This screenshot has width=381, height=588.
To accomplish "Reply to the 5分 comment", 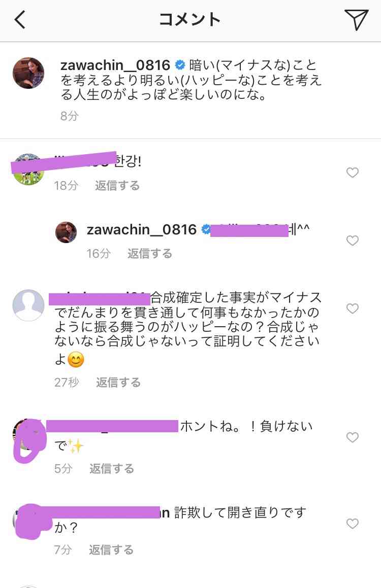I will pyautogui.click(x=111, y=468).
